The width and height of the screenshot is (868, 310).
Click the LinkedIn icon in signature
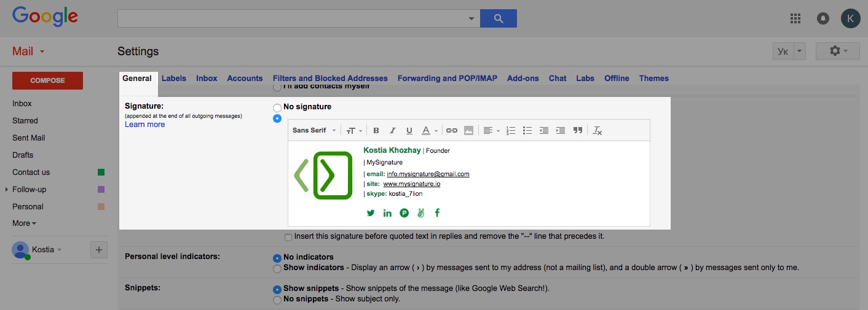coord(387,213)
